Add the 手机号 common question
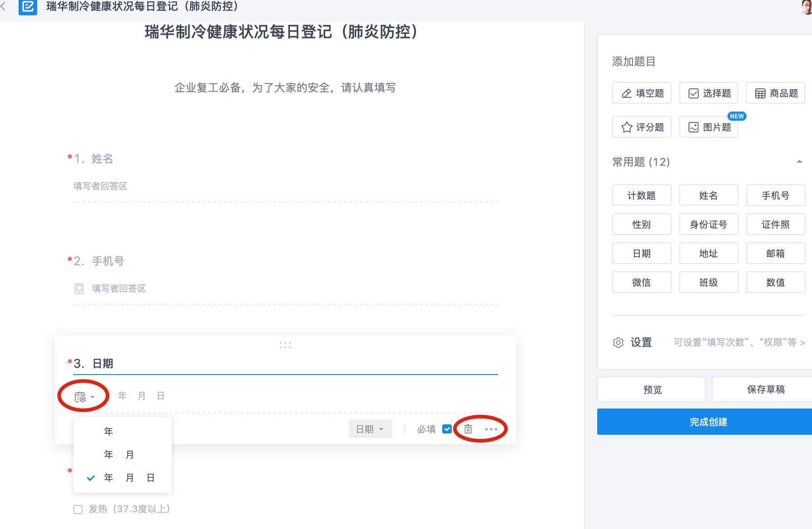The image size is (812, 529). pos(776,196)
